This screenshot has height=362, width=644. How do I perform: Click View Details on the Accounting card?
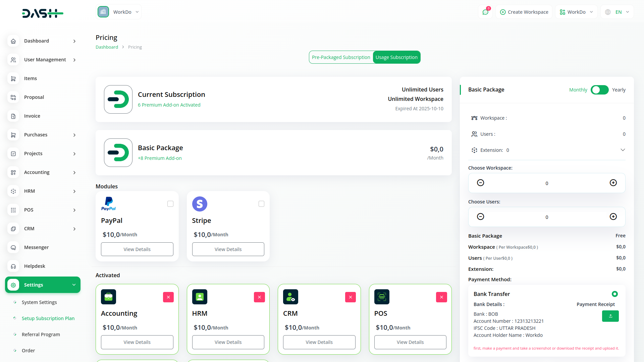point(137,342)
